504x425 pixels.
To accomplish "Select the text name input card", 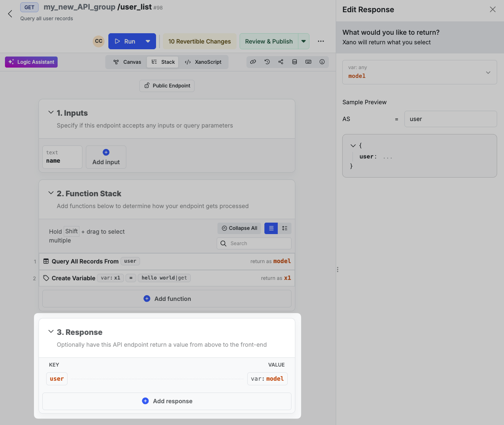I will click(62, 157).
